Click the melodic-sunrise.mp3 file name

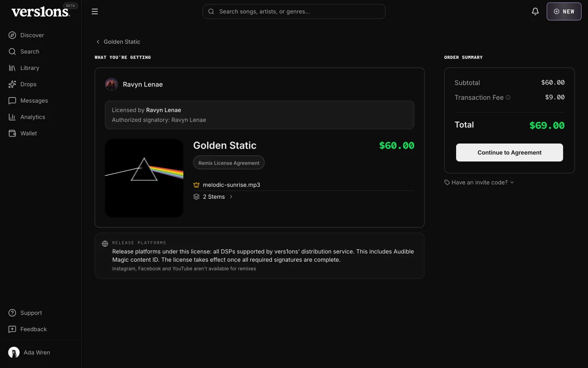[x=232, y=185]
